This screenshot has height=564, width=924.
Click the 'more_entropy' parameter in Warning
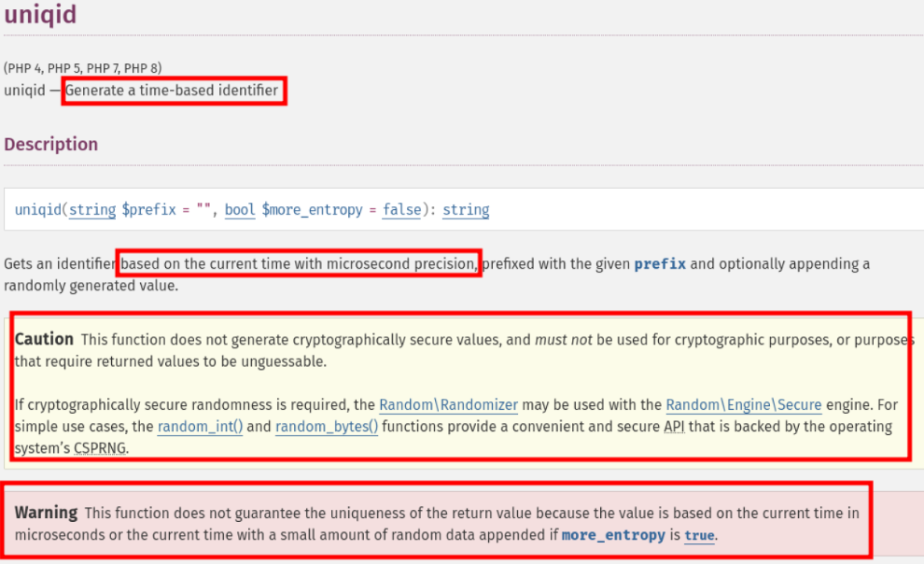tap(613, 536)
